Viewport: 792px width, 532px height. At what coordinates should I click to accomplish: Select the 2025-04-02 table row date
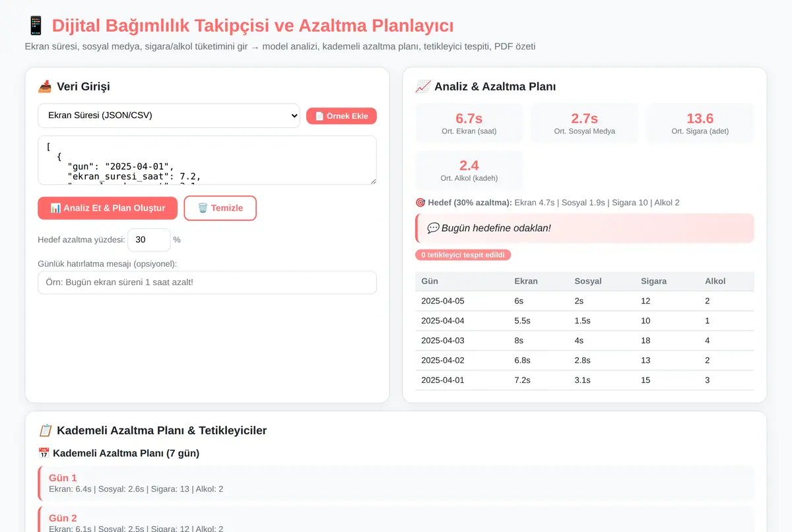coord(443,360)
